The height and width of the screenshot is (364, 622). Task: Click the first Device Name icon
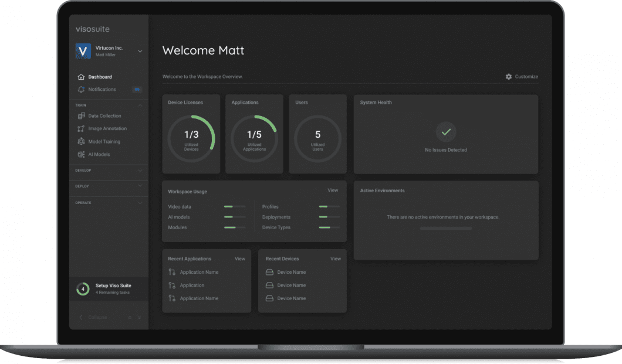pos(269,272)
